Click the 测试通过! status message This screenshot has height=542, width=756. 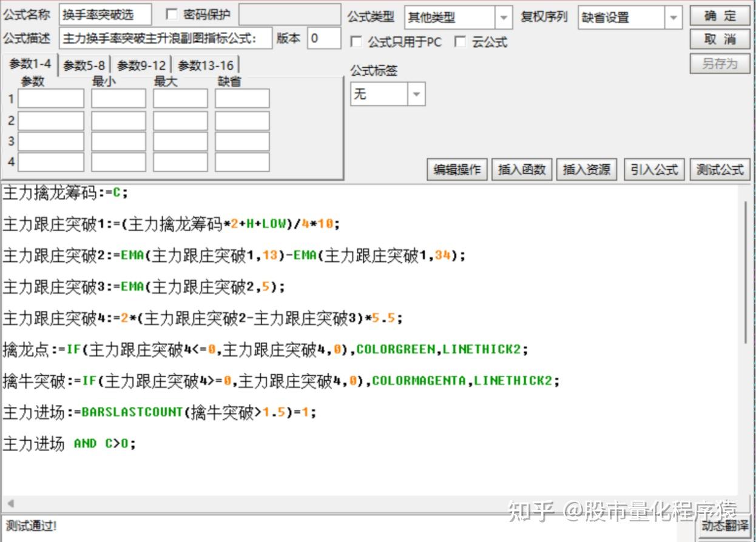[32, 526]
